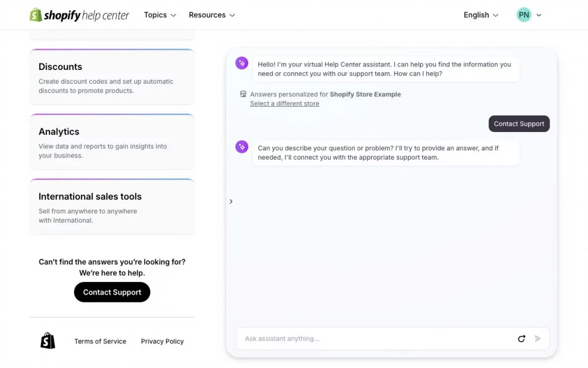Open the Discounts topic card
Image resolution: width=588 pixels, height=368 pixels.
click(112, 77)
